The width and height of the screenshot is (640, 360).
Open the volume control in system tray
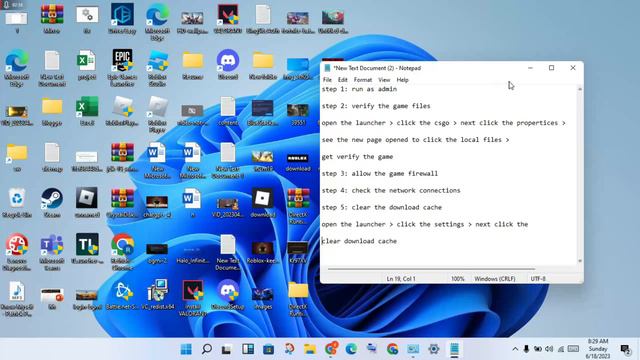(549, 349)
